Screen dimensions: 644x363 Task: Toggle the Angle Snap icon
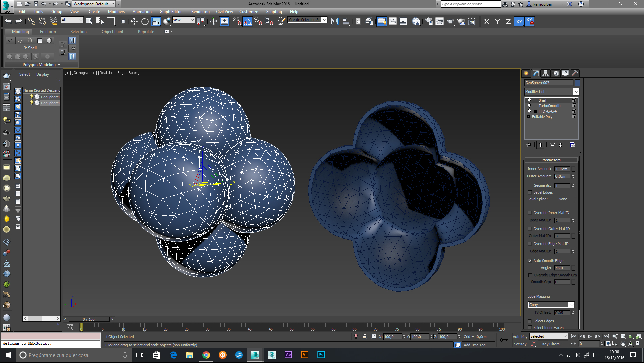point(247,22)
